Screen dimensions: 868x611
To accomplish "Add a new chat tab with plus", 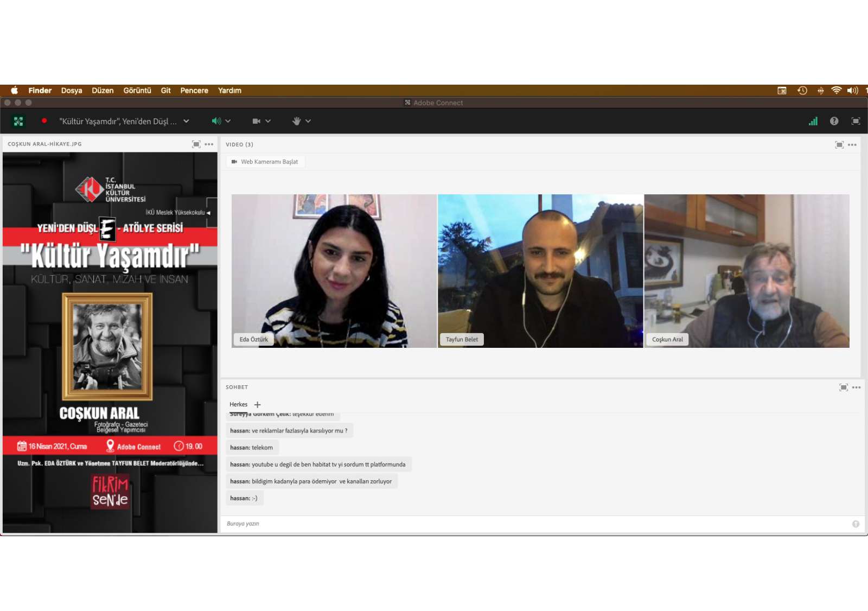I will pyautogui.click(x=258, y=405).
